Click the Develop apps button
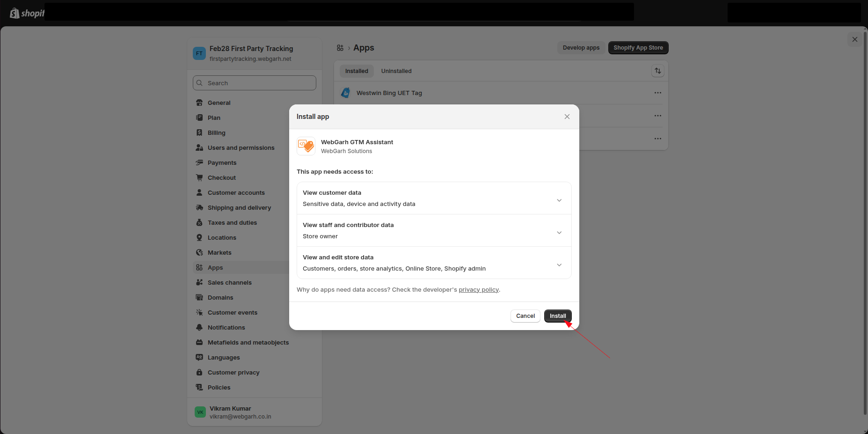This screenshot has height=434, width=868. 581,48
